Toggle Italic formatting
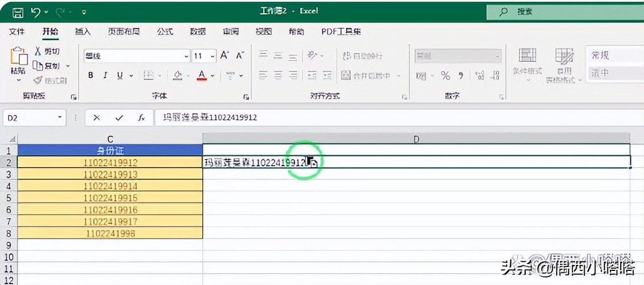The width and height of the screenshot is (644, 285). pos(105,76)
